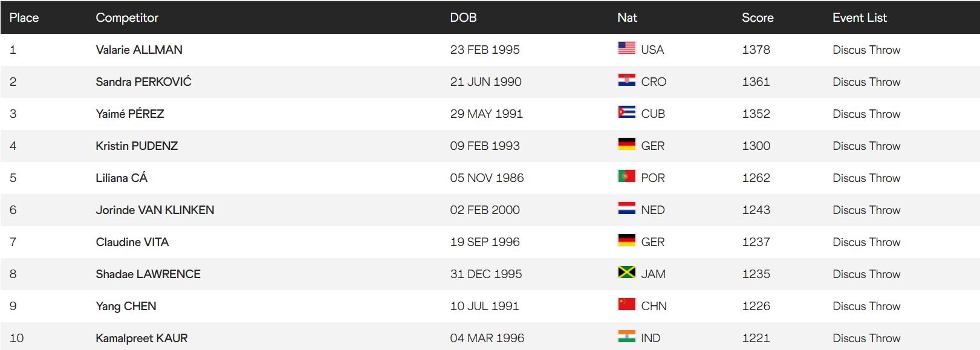980x350 pixels.
Task: Click the Cuba flag icon
Action: (626, 112)
